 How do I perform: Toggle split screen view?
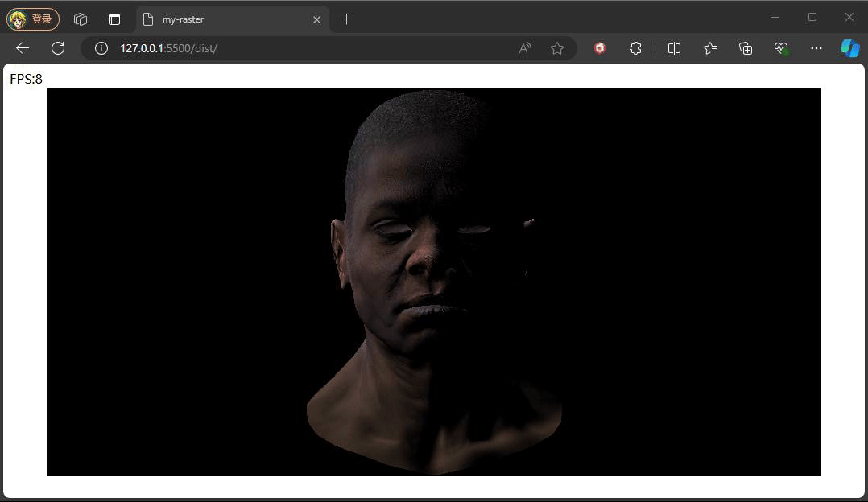tap(675, 48)
